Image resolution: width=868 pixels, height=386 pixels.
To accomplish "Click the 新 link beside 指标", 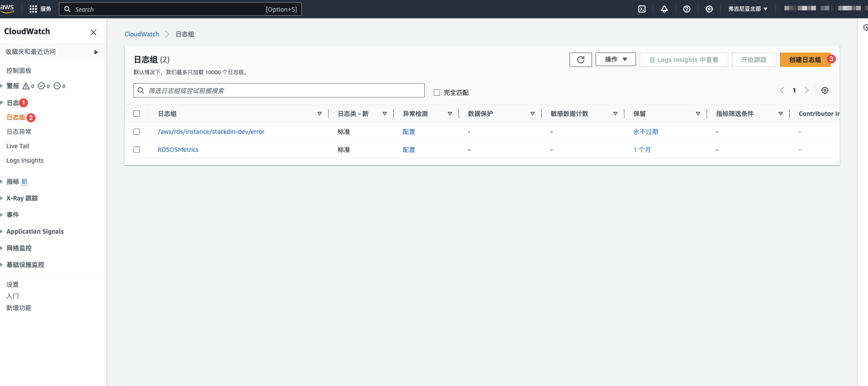I will pyautogui.click(x=24, y=182).
